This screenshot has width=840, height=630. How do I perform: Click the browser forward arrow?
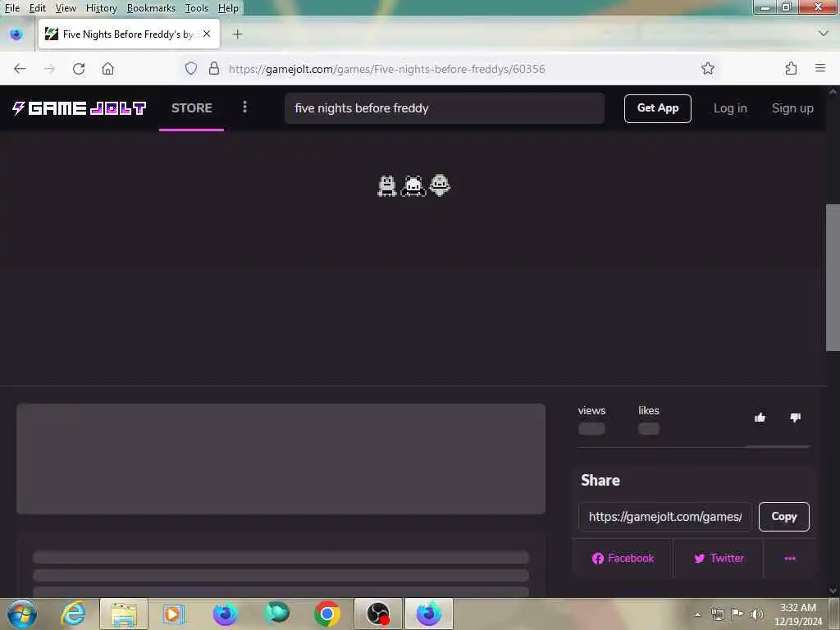[49, 69]
